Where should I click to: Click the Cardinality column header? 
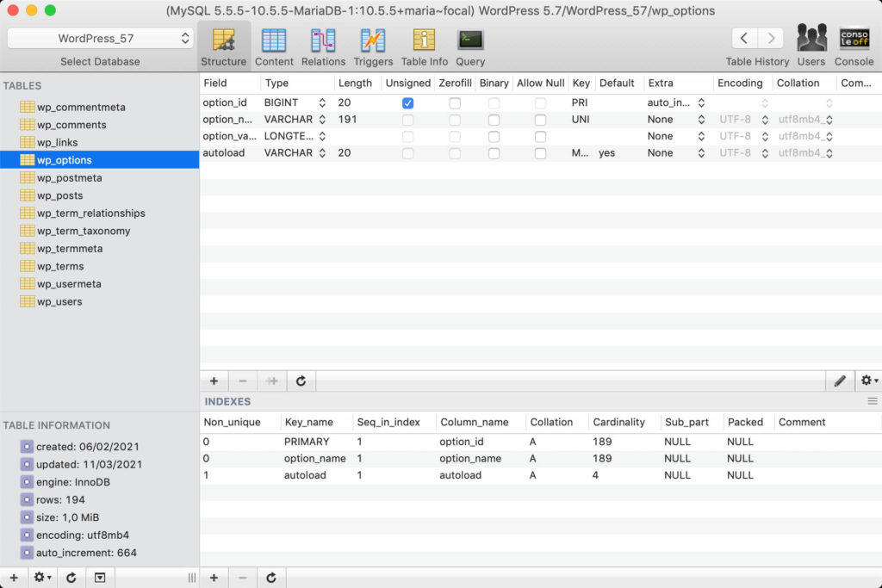pyautogui.click(x=624, y=422)
